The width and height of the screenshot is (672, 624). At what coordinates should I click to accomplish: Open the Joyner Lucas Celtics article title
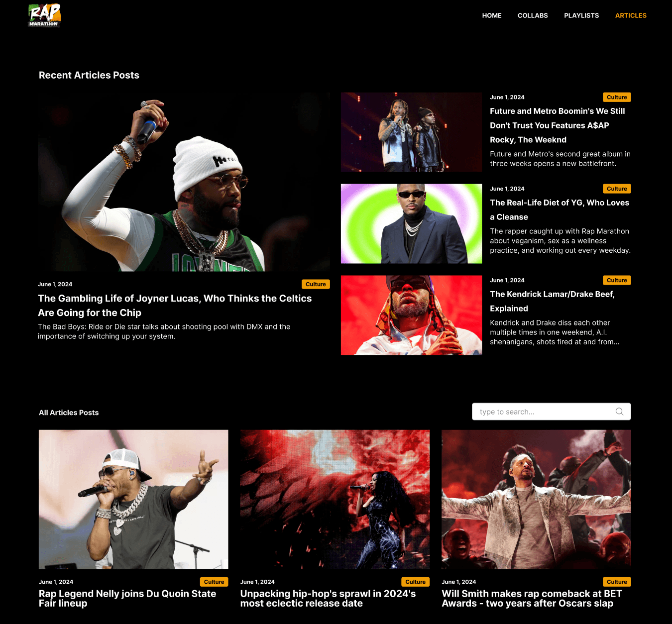[x=175, y=306]
